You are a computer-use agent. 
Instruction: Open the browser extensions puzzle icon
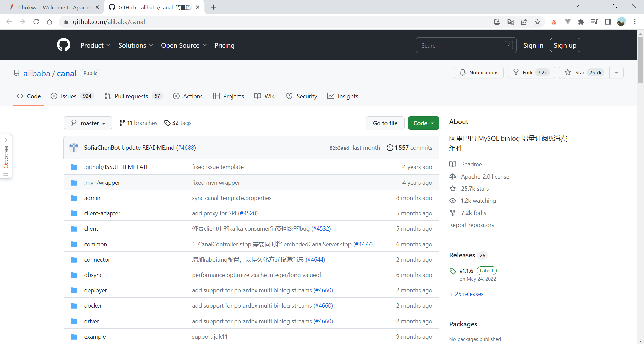point(581,22)
